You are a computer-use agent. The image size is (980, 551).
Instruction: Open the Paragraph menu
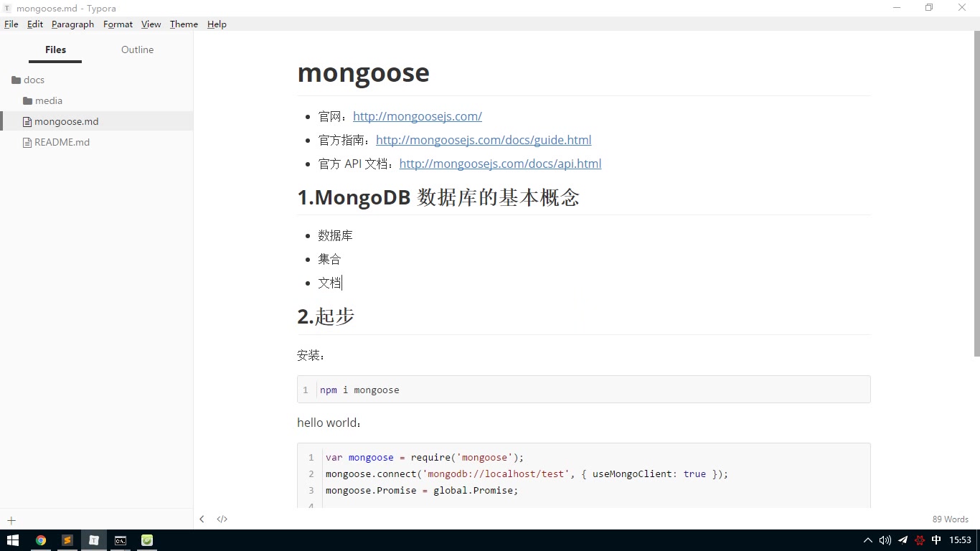click(72, 24)
